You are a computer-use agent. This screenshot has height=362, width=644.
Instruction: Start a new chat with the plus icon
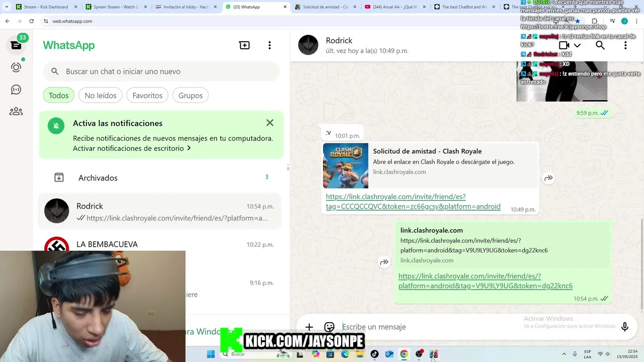245,45
